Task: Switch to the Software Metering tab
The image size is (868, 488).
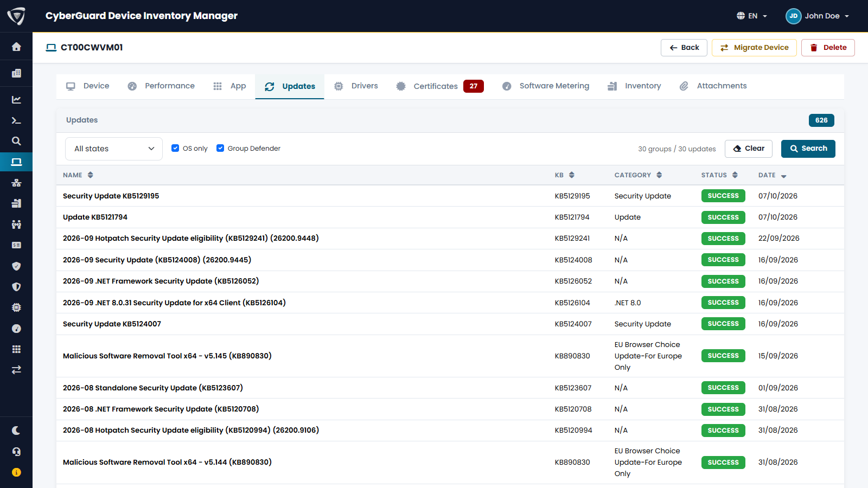Action: (x=546, y=86)
